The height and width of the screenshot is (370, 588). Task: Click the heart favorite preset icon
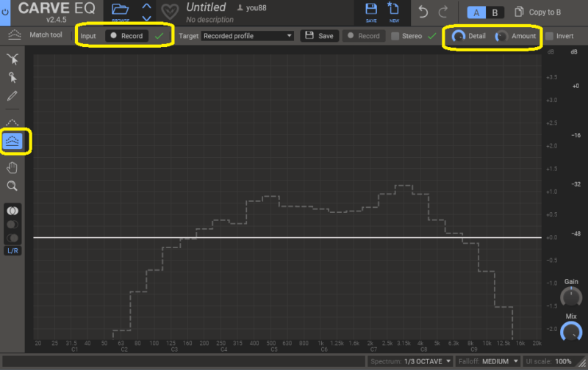click(170, 12)
